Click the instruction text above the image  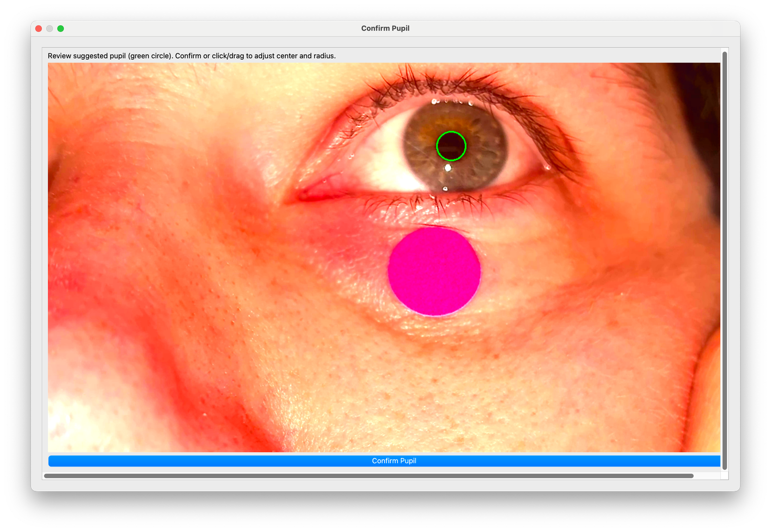pyautogui.click(x=192, y=55)
